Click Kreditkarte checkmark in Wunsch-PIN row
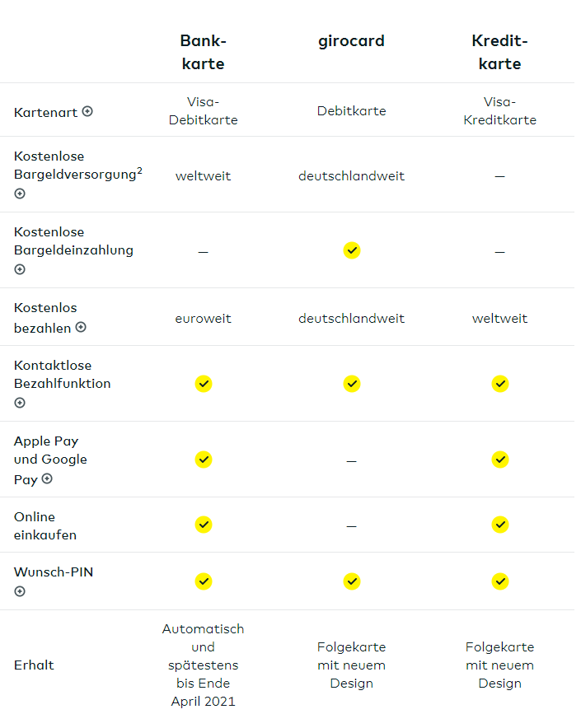The image size is (581, 728). [x=500, y=581]
